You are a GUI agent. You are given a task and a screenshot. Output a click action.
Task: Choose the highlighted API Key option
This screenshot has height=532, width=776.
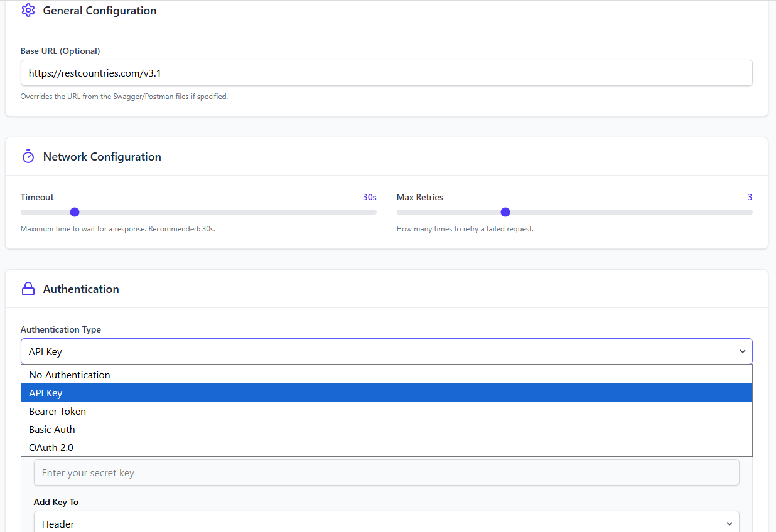(46, 393)
